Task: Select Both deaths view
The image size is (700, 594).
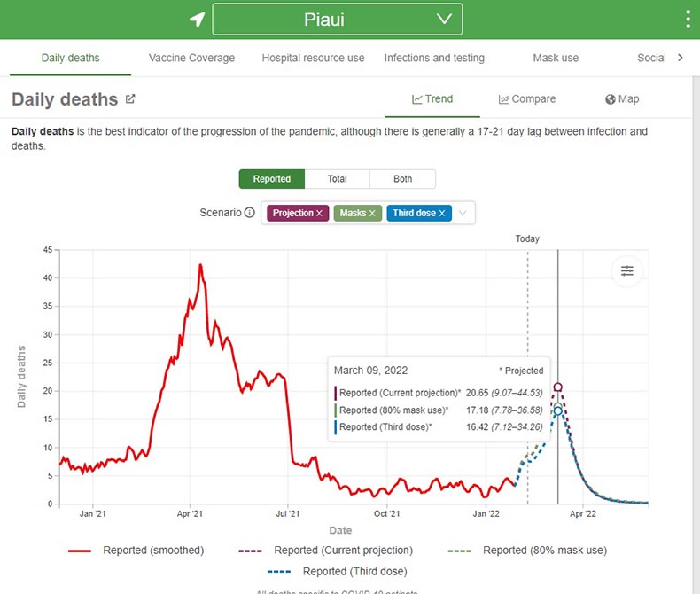Action: pyautogui.click(x=402, y=179)
